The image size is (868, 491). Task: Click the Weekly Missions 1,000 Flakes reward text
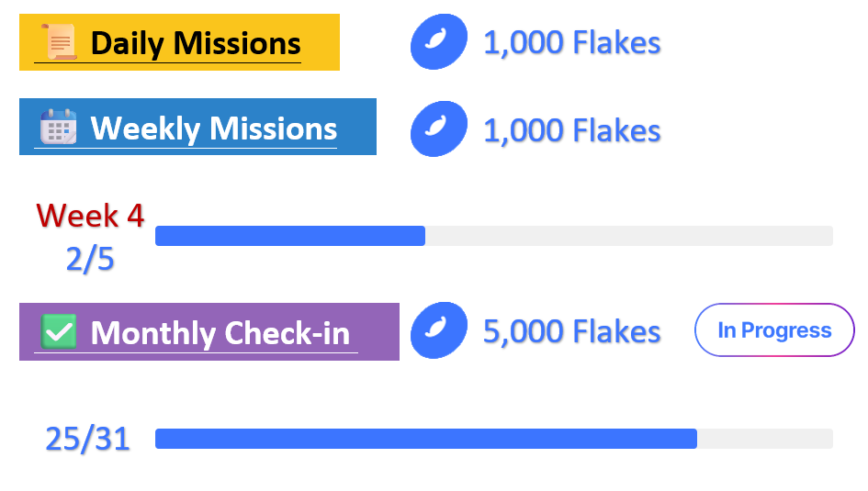pos(571,130)
